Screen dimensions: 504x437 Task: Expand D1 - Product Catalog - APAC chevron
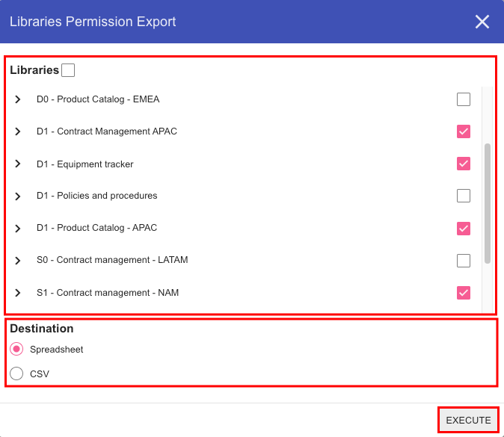[18, 229]
